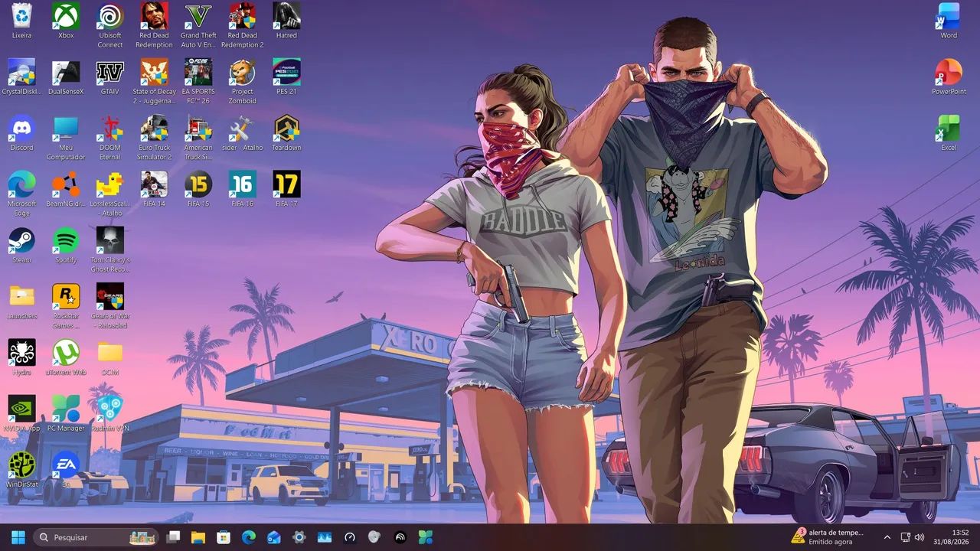Open Outlook mail from the taskbar
The image size is (980, 551).
[x=274, y=537]
